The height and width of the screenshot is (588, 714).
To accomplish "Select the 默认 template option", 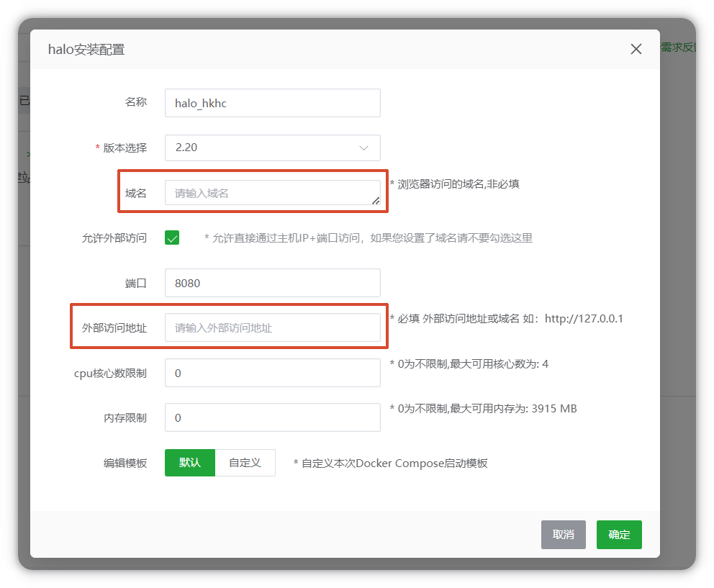I will 190,463.
